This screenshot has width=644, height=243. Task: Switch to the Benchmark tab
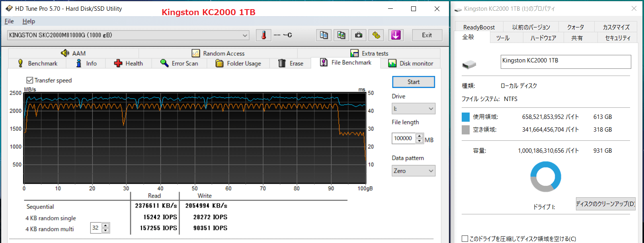(38, 63)
